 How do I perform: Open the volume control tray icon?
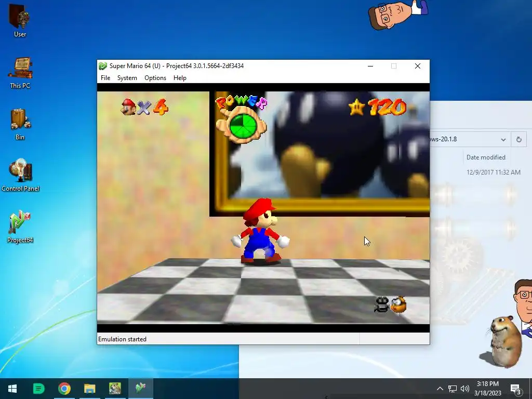pyautogui.click(x=465, y=389)
